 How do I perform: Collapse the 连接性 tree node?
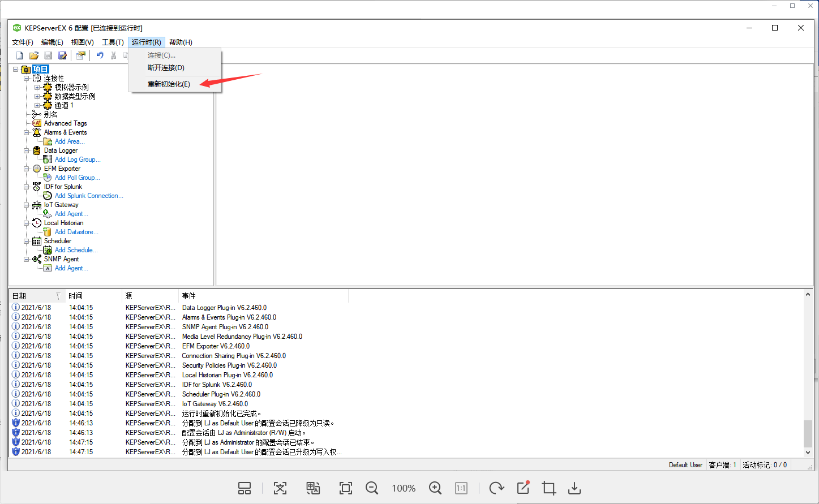pyautogui.click(x=27, y=78)
